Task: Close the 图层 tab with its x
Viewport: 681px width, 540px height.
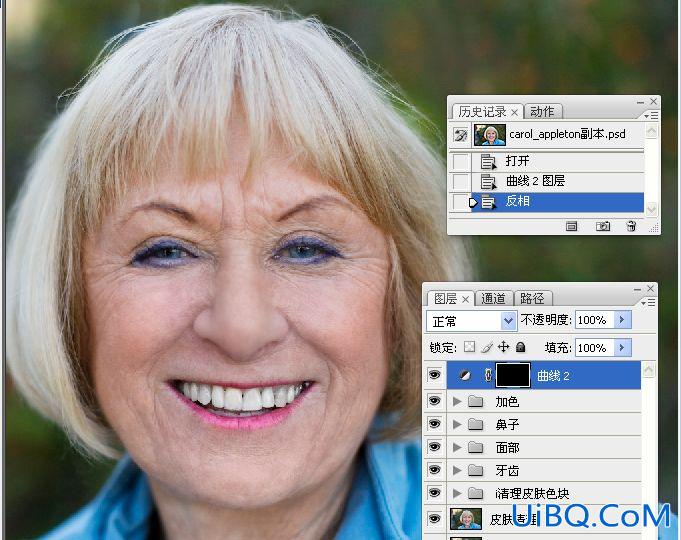Action: click(x=465, y=299)
